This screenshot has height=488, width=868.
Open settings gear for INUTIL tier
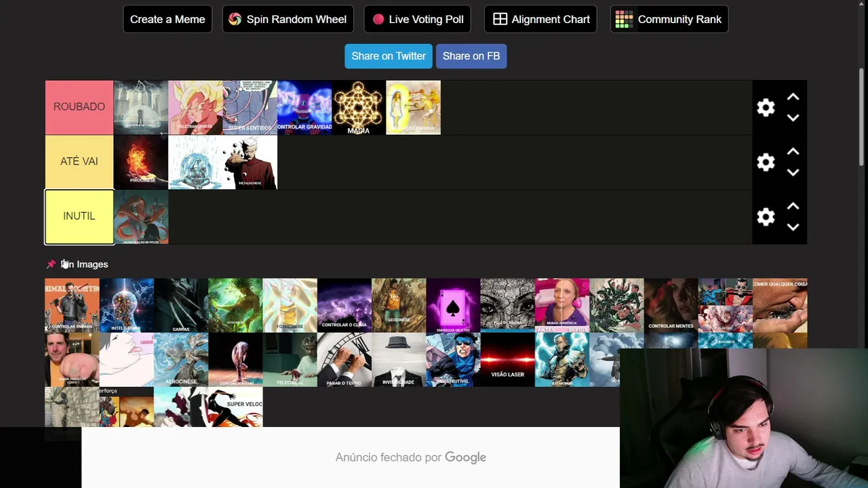766,217
